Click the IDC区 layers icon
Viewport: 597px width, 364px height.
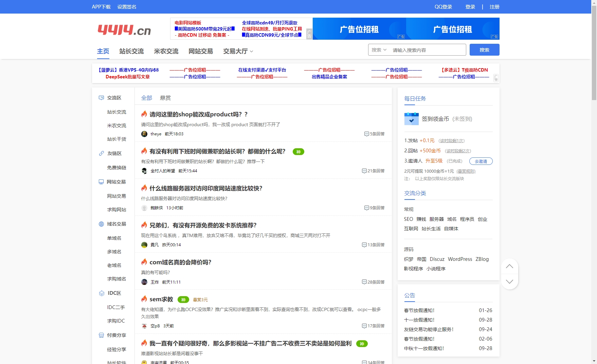pyautogui.click(x=102, y=293)
